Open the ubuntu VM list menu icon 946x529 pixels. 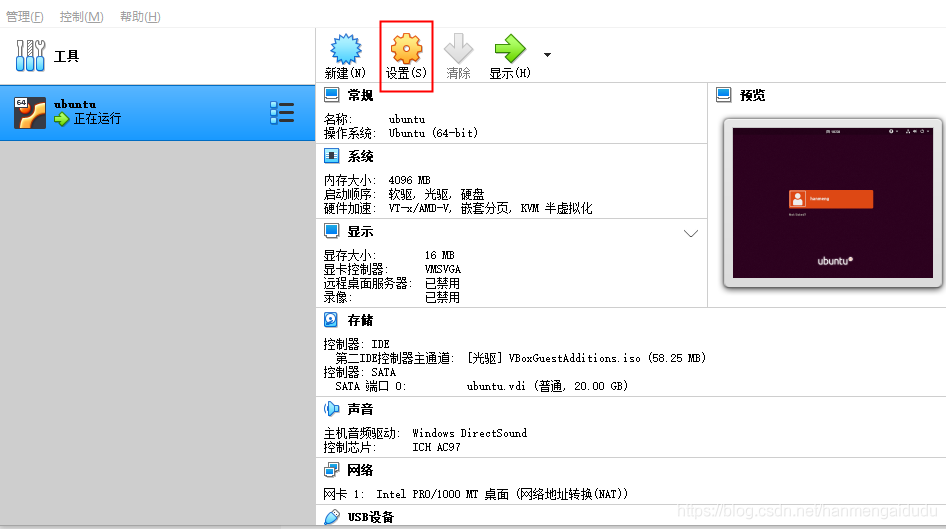pyautogui.click(x=282, y=113)
